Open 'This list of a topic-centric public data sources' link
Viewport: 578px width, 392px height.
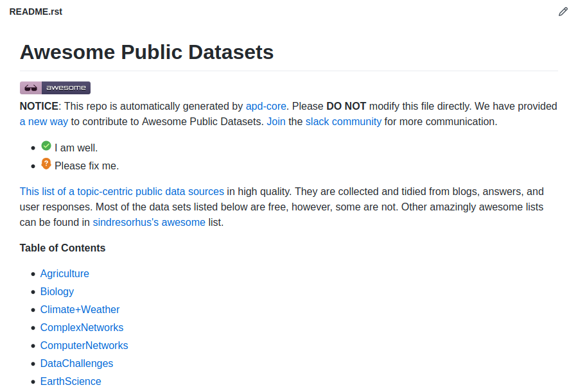click(122, 192)
